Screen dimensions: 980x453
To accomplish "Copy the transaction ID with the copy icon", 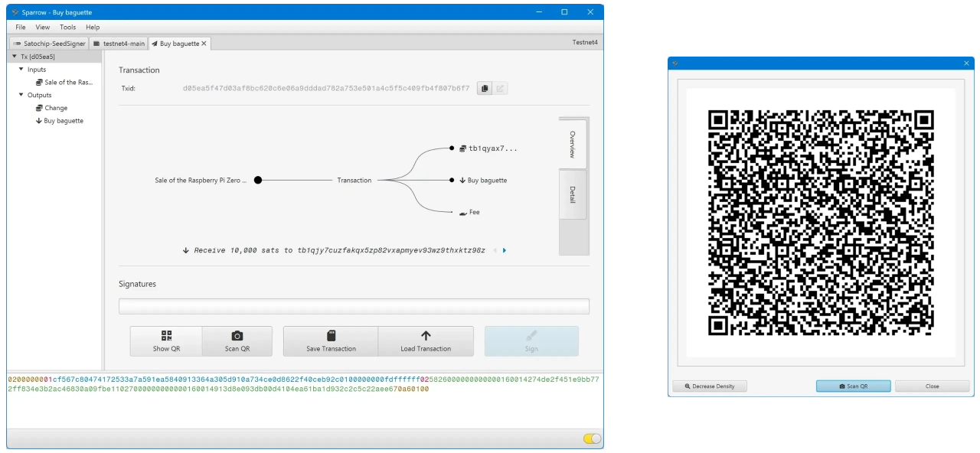I will [484, 88].
